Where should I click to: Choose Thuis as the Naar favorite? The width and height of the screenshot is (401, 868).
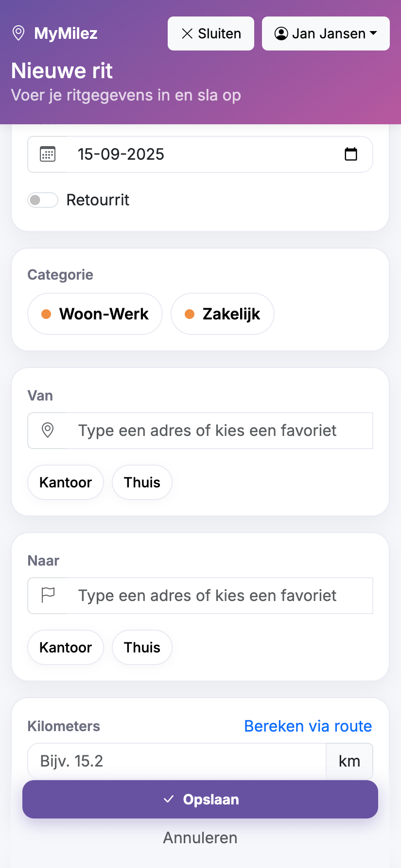click(x=142, y=647)
